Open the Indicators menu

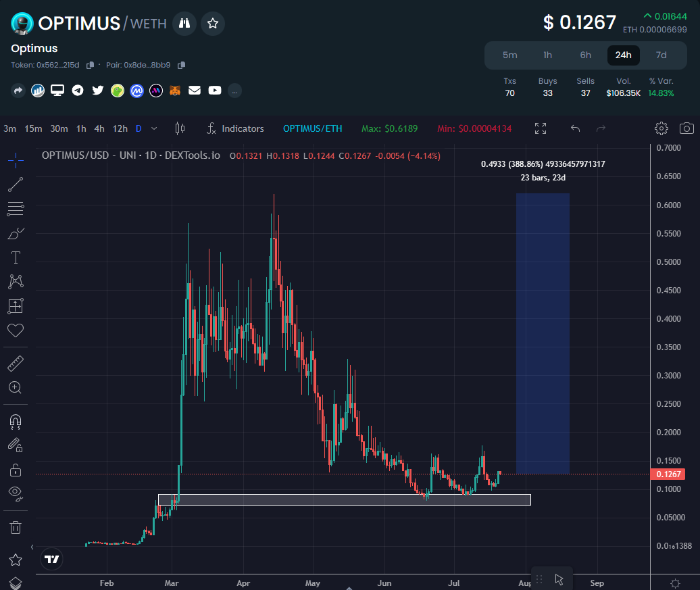pyautogui.click(x=235, y=128)
